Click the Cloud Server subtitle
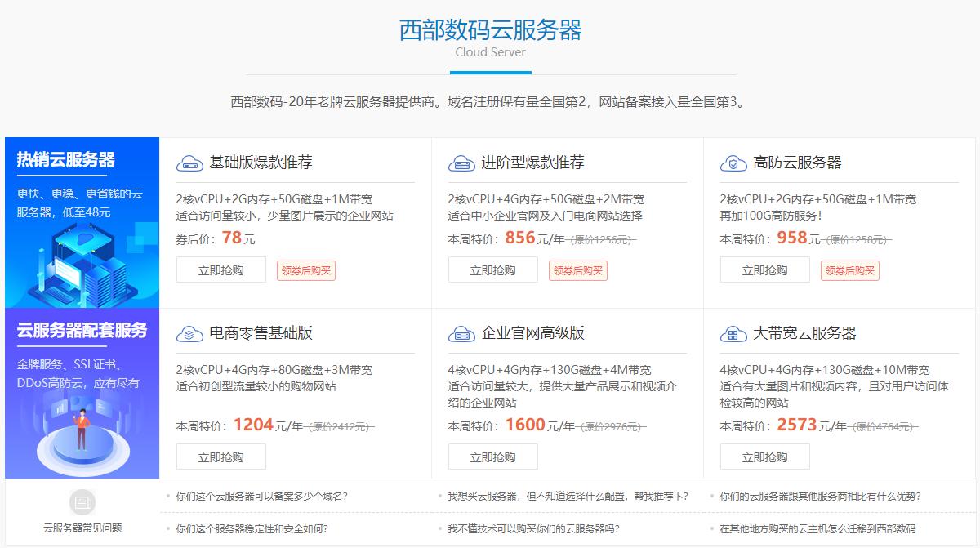The width and height of the screenshot is (980, 548). (491, 51)
